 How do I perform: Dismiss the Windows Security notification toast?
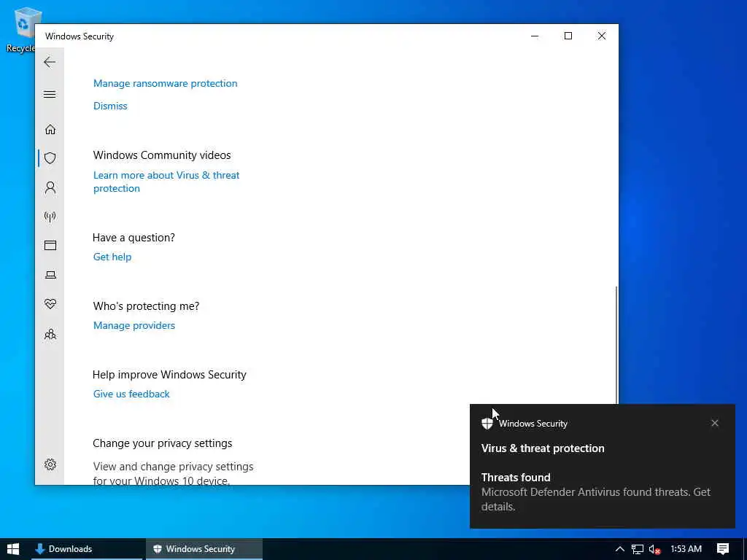(715, 423)
